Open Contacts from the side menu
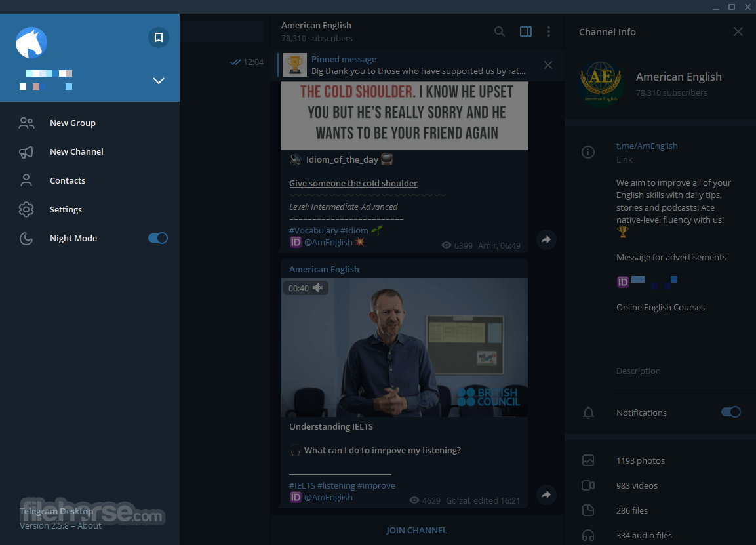Viewport: 756px width, 545px height. (90, 181)
